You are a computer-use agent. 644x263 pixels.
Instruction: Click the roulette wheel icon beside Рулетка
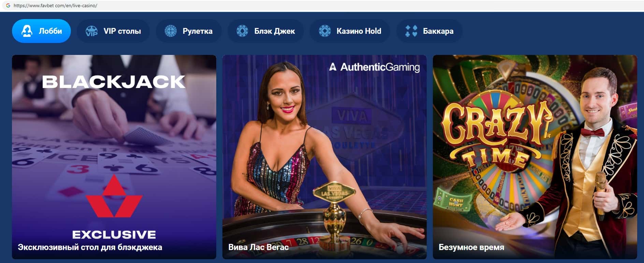coord(171,31)
